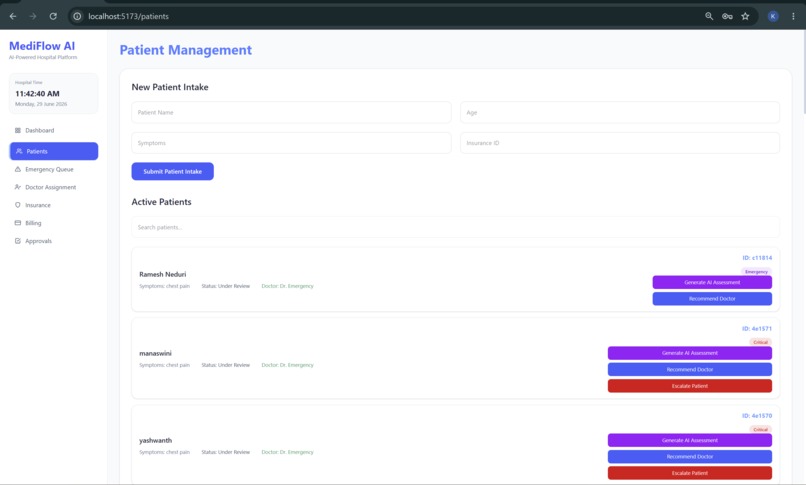Click the MediFlow AI logo title
The image size is (806, 485).
[x=42, y=46]
